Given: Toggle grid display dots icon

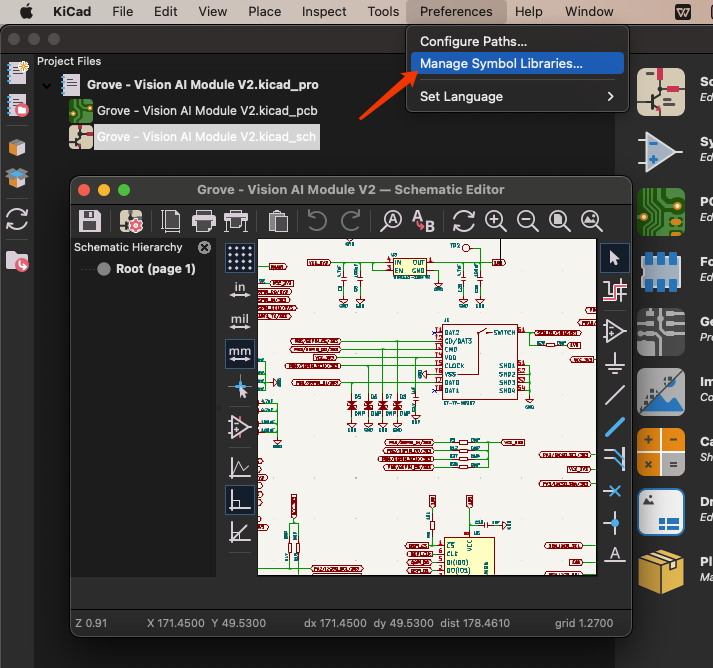Looking at the screenshot, I should [240, 258].
